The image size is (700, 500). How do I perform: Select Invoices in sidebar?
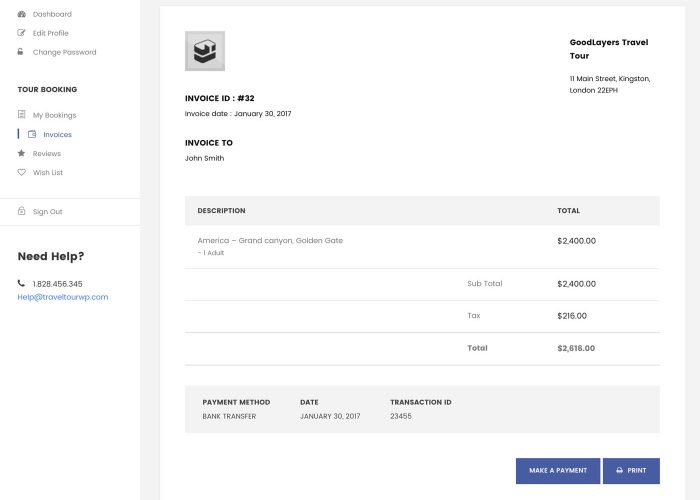(58, 134)
